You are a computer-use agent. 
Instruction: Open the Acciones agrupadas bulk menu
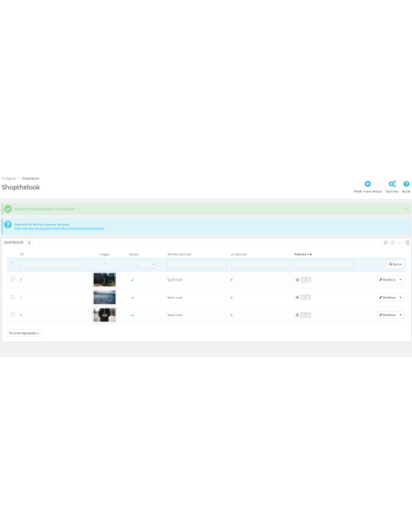pos(24,333)
